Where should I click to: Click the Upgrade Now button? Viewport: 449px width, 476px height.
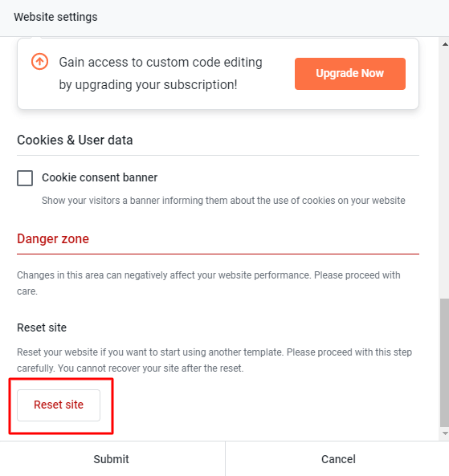(x=350, y=74)
